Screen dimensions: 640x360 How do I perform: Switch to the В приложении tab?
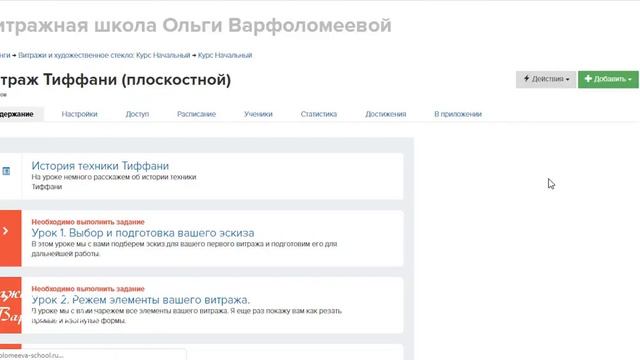[458, 114]
